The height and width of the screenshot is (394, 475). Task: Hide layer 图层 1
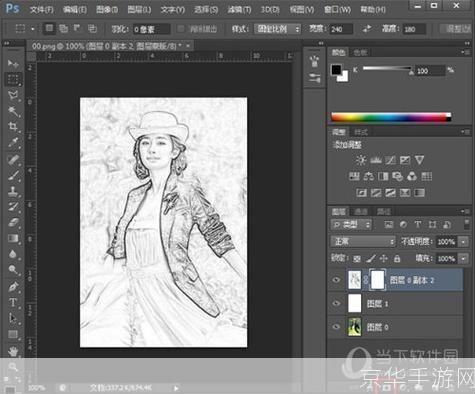tap(336, 303)
